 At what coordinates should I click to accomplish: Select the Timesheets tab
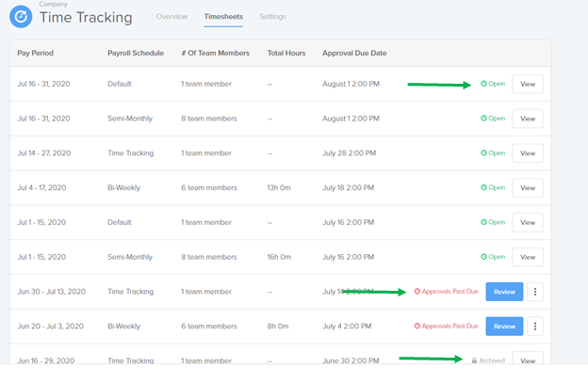click(x=223, y=17)
